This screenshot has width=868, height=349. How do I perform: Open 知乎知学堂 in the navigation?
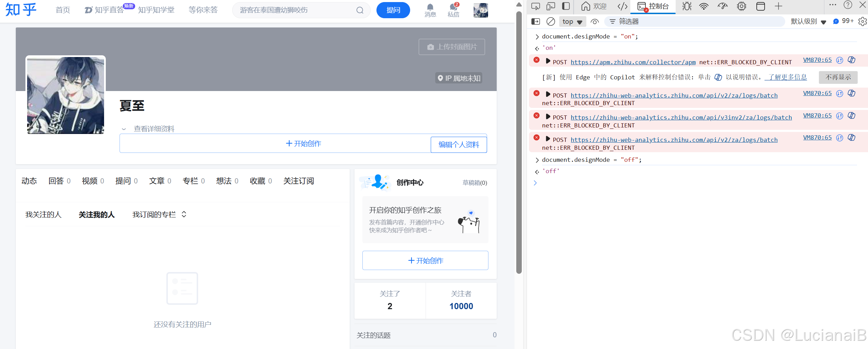point(156,10)
